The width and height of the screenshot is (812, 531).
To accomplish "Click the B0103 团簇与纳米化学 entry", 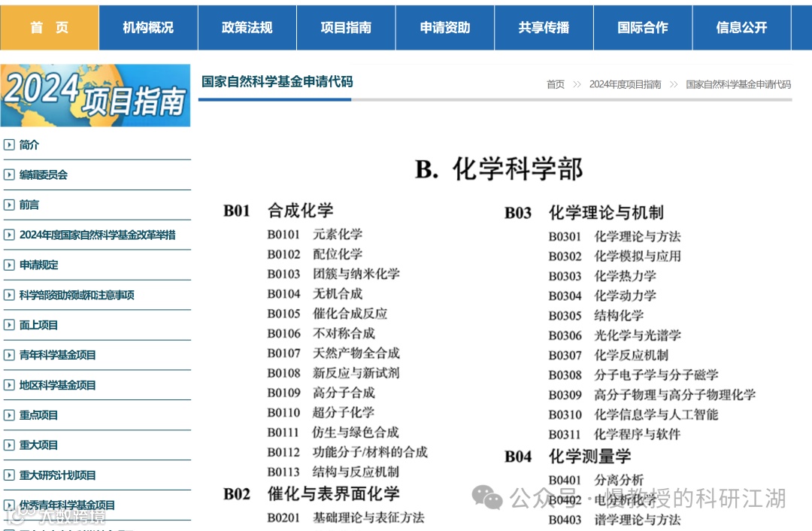I will tap(334, 274).
